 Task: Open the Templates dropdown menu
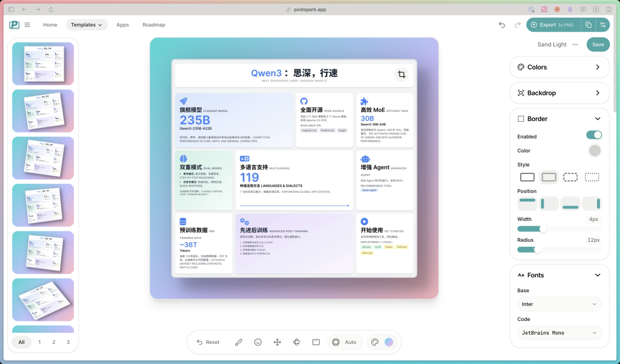87,25
